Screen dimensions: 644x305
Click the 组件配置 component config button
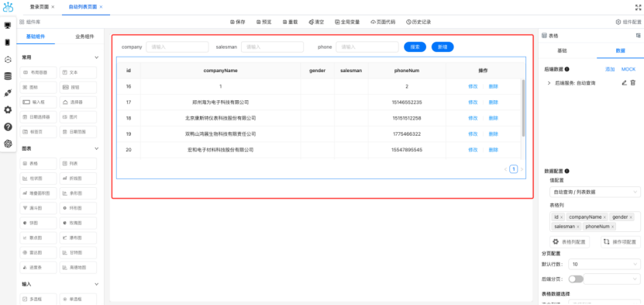(x=629, y=23)
